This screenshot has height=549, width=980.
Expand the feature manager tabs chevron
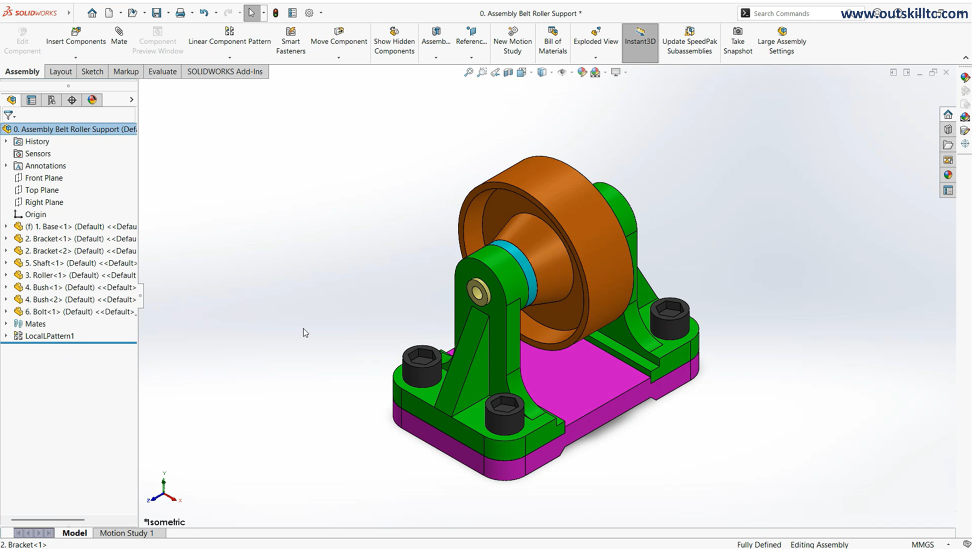click(x=131, y=100)
